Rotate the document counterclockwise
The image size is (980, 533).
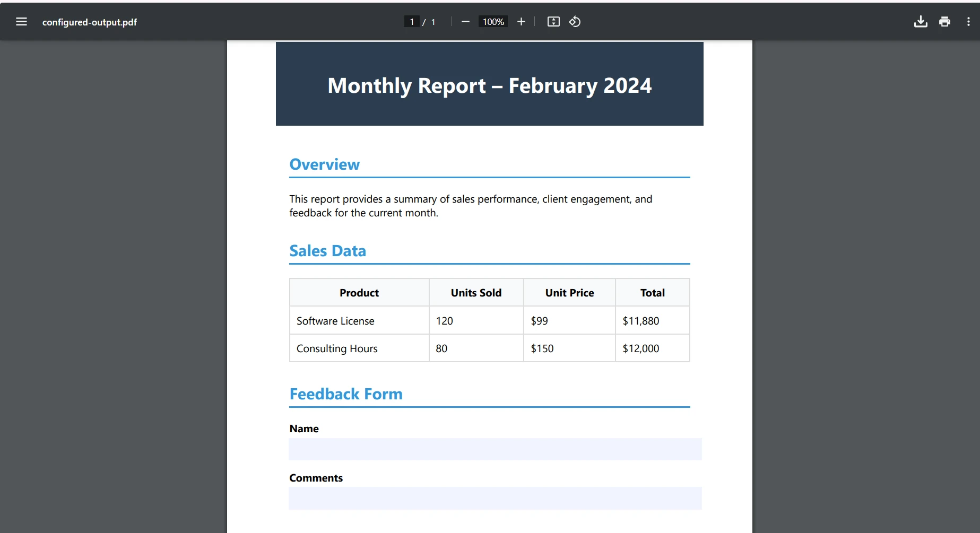(575, 22)
